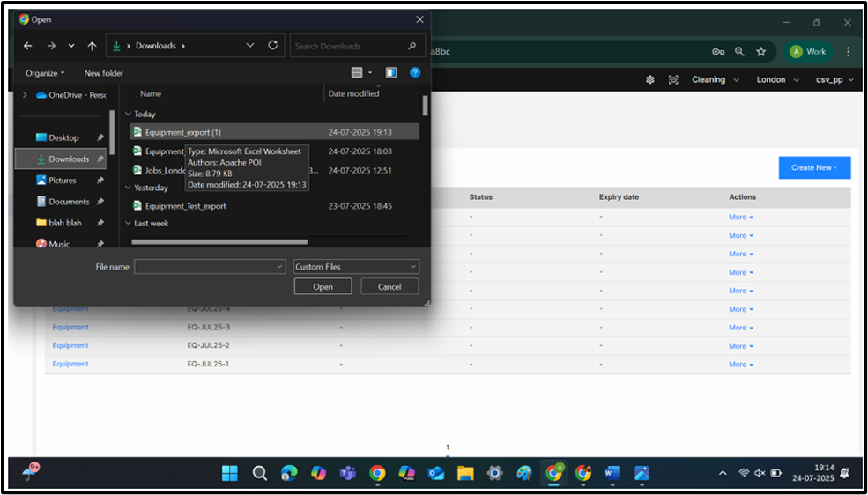868x495 pixels.
Task: Expand the OneDrive tree item
Action: [x=25, y=95]
